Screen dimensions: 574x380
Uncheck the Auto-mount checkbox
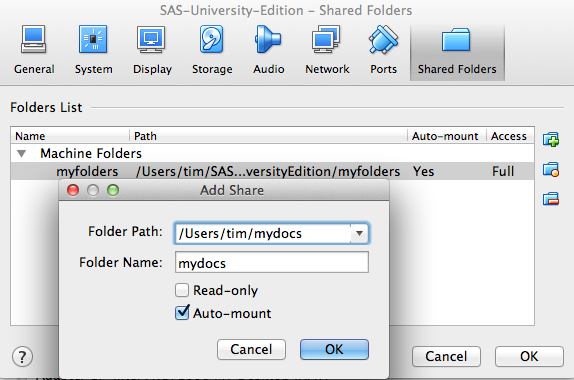point(182,313)
